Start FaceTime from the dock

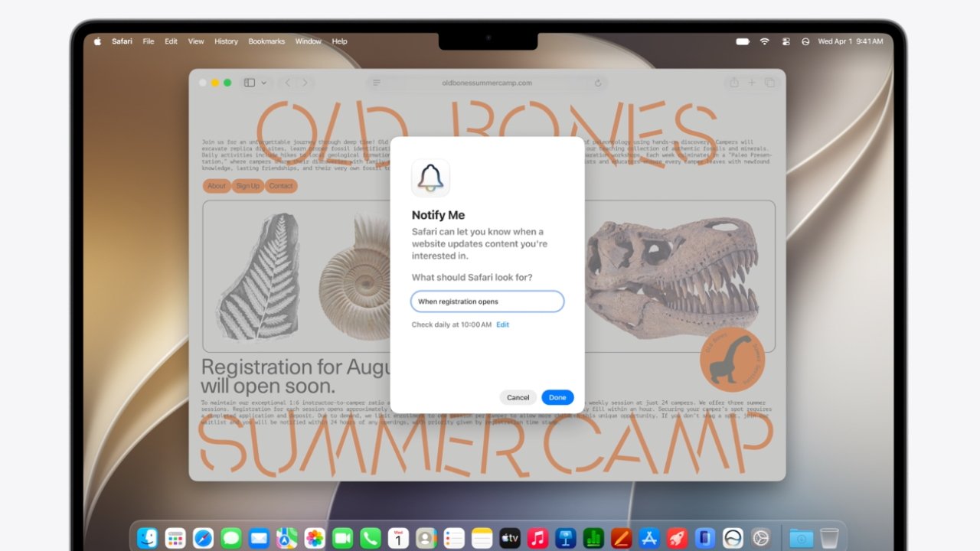pyautogui.click(x=342, y=538)
